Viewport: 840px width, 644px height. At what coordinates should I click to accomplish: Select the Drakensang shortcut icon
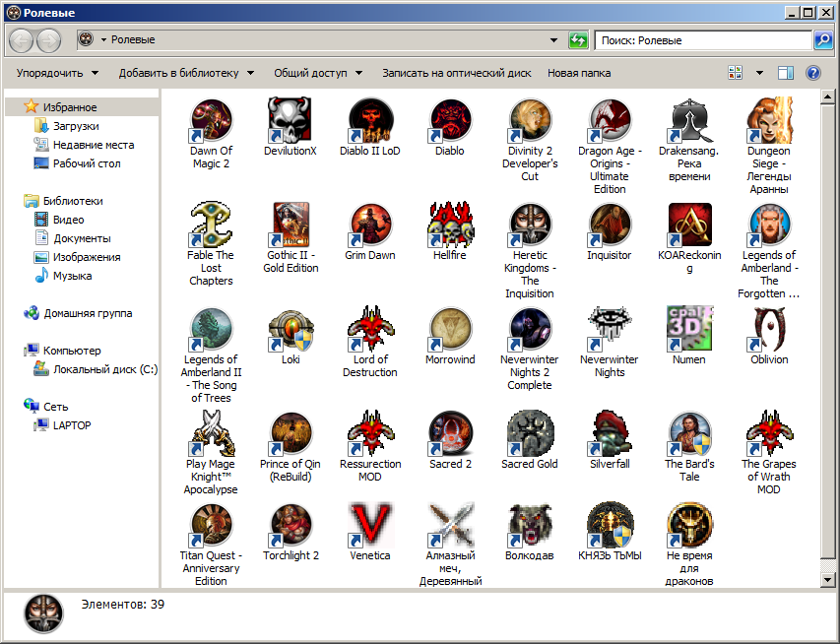tap(689, 120)
